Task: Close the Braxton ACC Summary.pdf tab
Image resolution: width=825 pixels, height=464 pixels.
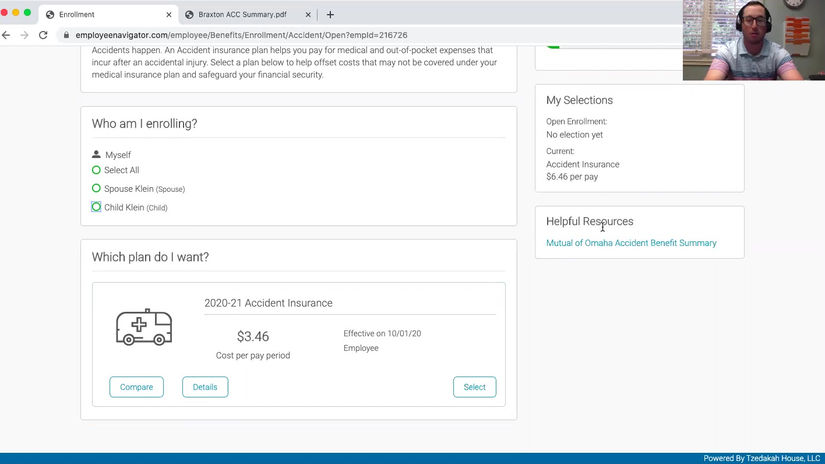Action: click(x=308, y=15)
